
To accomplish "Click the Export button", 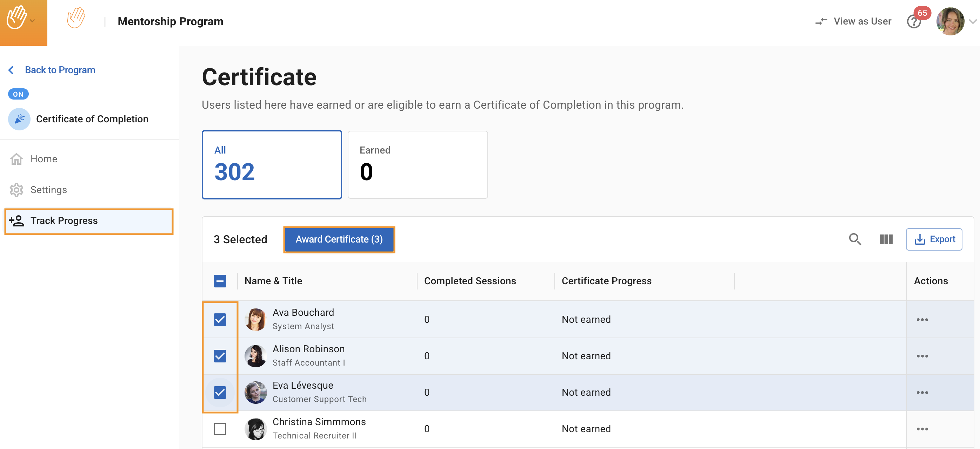I will click(934, 239).
